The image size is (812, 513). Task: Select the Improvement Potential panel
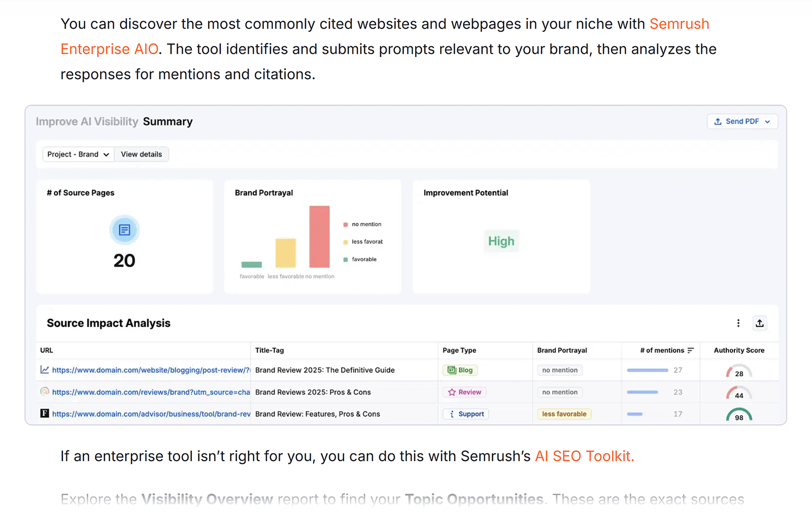(501, 237)
